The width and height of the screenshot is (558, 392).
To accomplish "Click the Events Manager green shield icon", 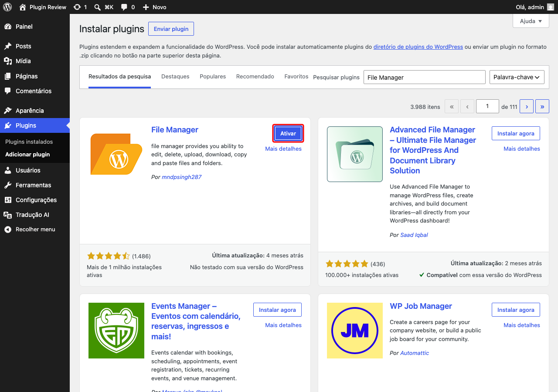I will point(116,331).
